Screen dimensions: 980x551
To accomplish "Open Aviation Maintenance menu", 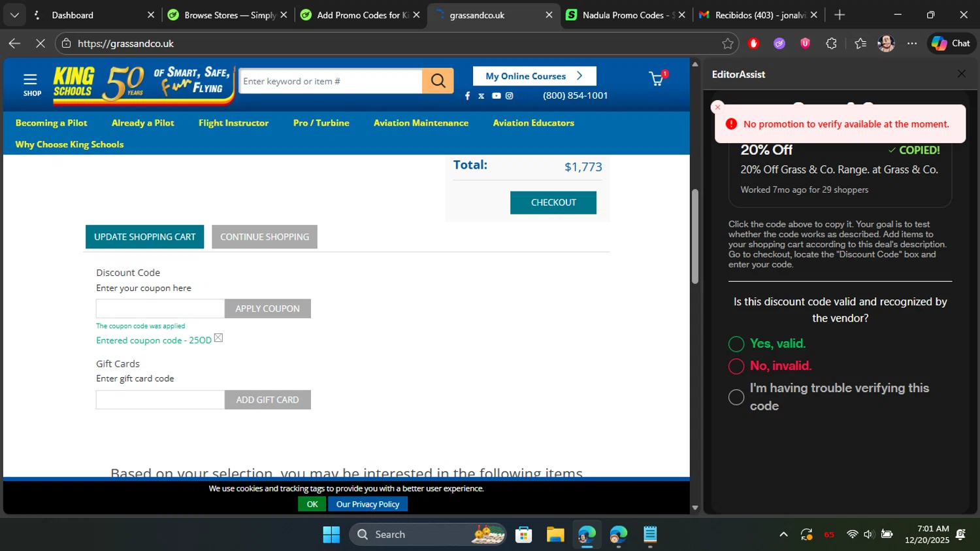I will 421,123.
